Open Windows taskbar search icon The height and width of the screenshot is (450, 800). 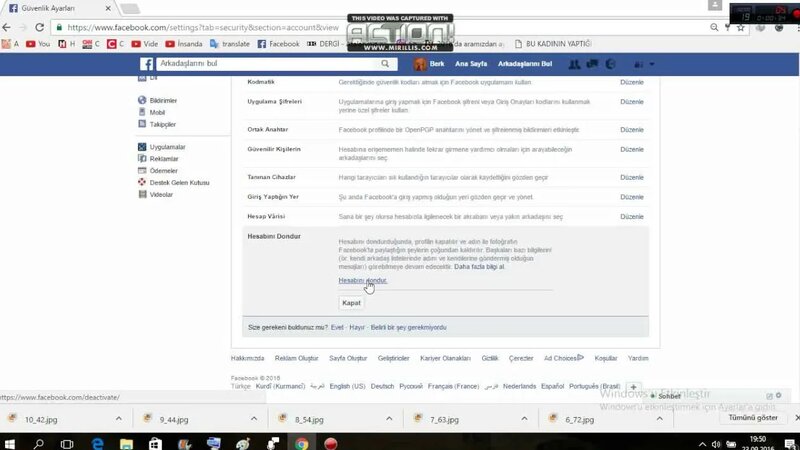pos(38,444)
